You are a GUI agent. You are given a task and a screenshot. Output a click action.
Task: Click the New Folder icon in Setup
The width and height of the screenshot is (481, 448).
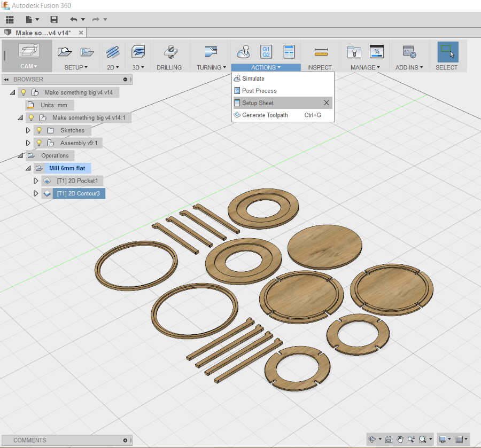click(x=87, y=52)
